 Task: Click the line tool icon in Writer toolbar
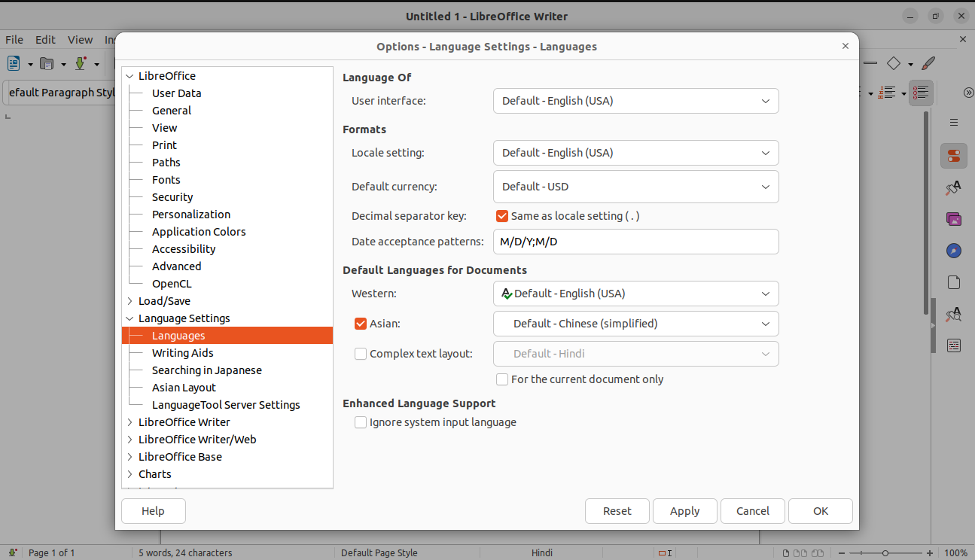coord(870,64)
